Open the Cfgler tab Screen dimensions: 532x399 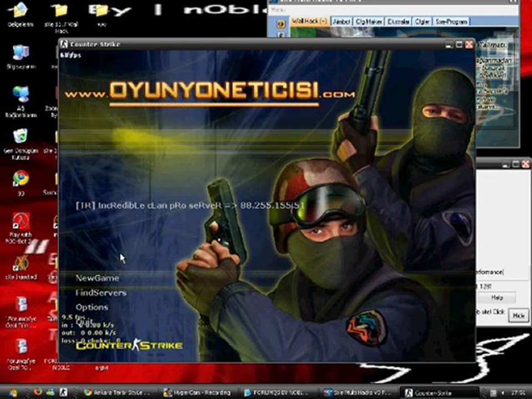point(422,22)
